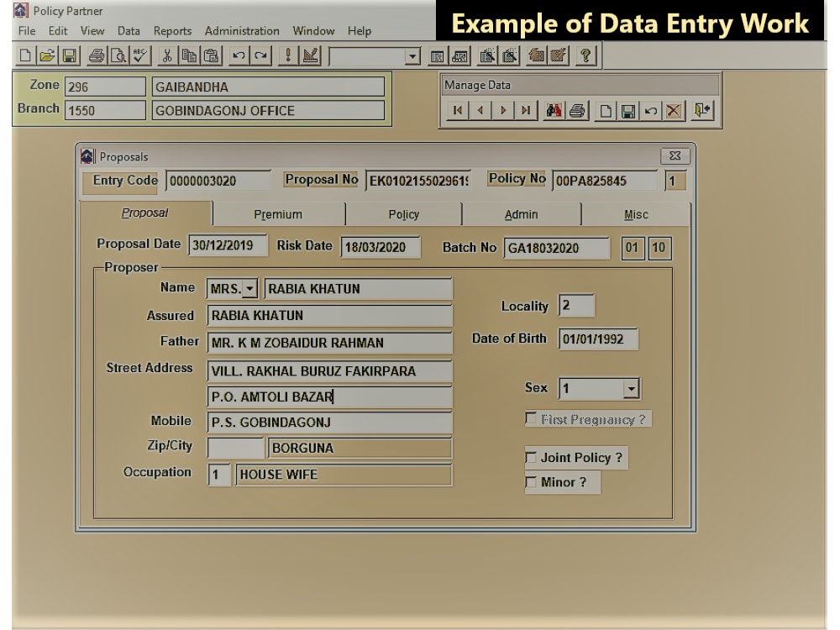The image size is (840, 630).
Task: Open the File menu
Action: [x=27, y=30]
